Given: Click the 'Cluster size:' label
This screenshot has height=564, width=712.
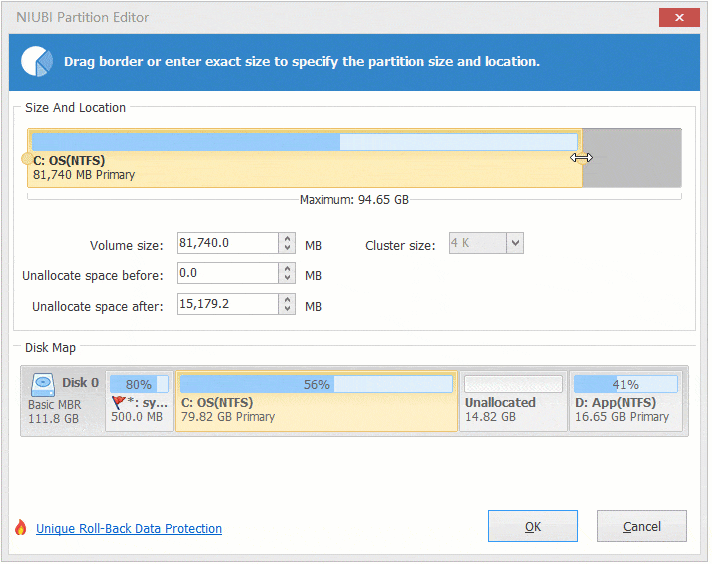Looking at the screenshot, I should pos(400,246).
